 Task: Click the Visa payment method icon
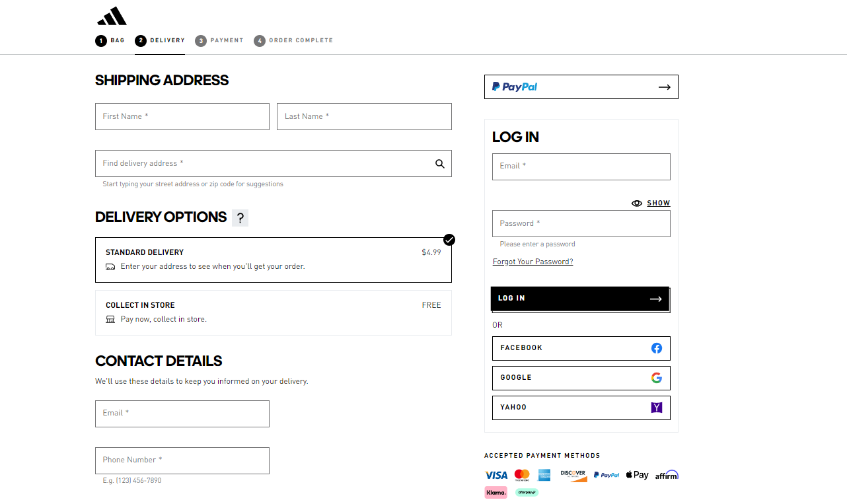496,474
